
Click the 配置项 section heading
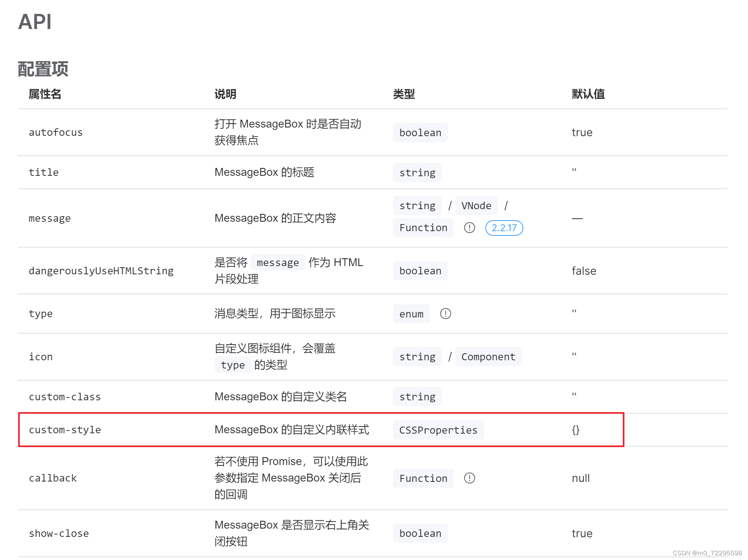pos(42,69)
